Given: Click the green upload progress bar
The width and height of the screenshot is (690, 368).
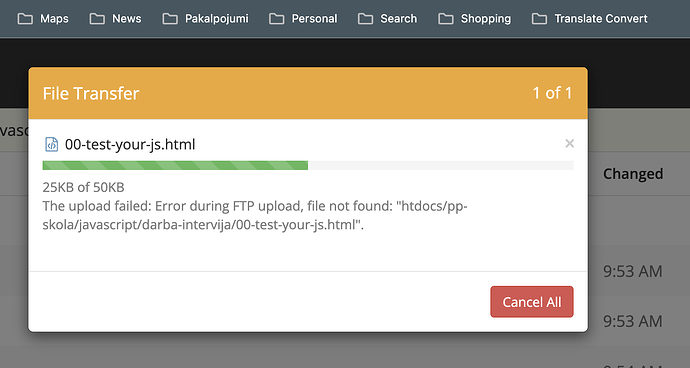Looking at the screenshot, I should tap(175, 166).
